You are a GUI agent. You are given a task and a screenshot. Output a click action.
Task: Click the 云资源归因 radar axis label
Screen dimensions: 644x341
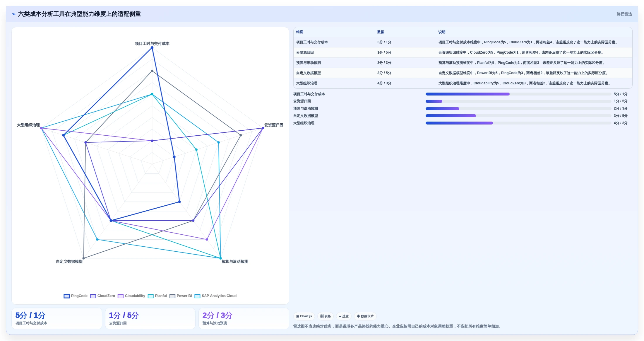tap(274, 125)
